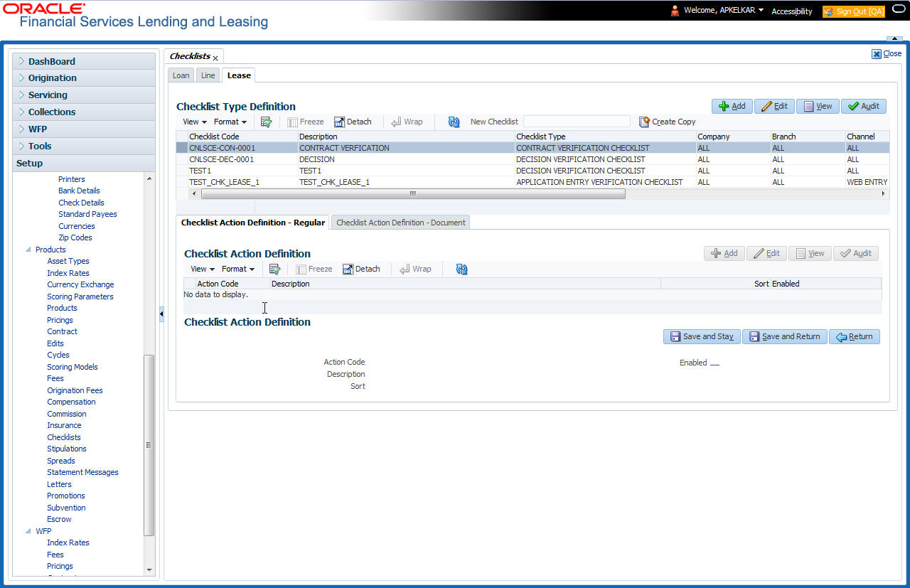This screenshot has height=588, width=910.
Task: Select row TEST_CHK_LEASE_1 checklist code
Action: [224, 182]
